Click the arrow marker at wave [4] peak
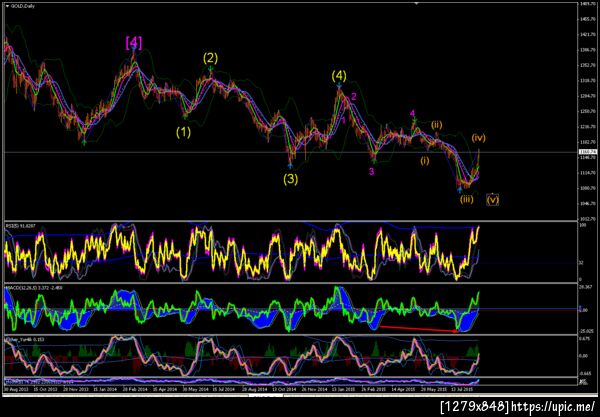 pyautogui.click(x=134, y=48)
